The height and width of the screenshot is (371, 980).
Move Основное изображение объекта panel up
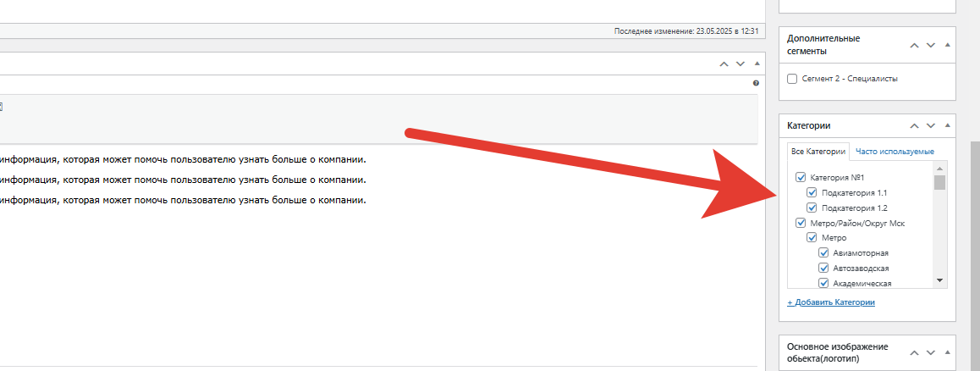914,352
